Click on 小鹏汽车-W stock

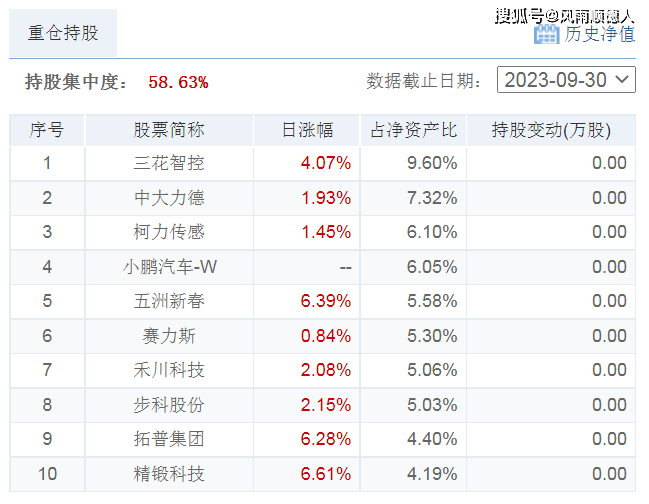(x=169, y=267)
